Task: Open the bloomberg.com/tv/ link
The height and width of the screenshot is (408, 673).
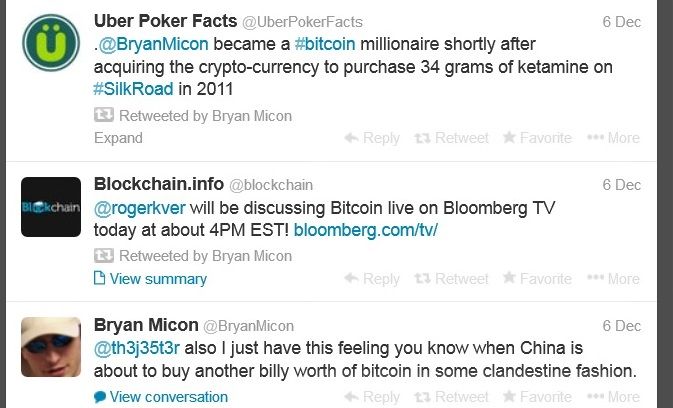Action: [x=366, y=230]
